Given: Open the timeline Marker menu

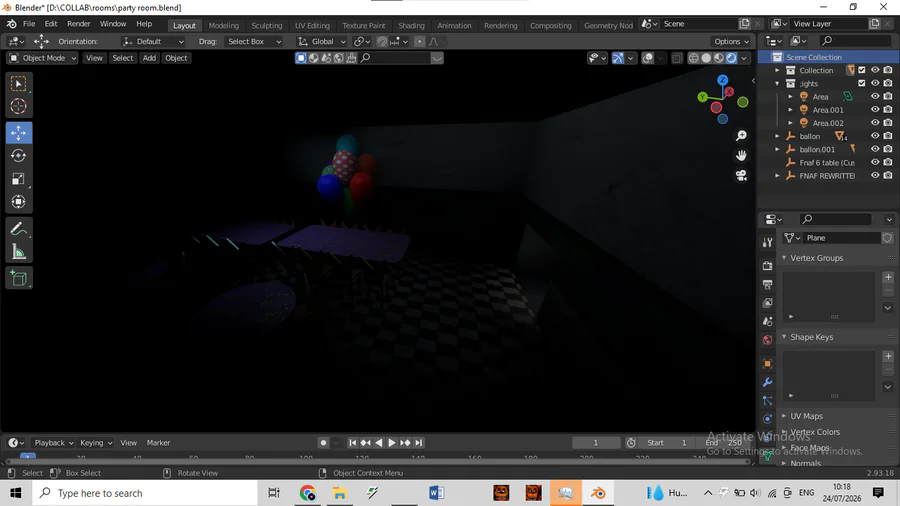Looking at the screenshot, I should point(158,443).
